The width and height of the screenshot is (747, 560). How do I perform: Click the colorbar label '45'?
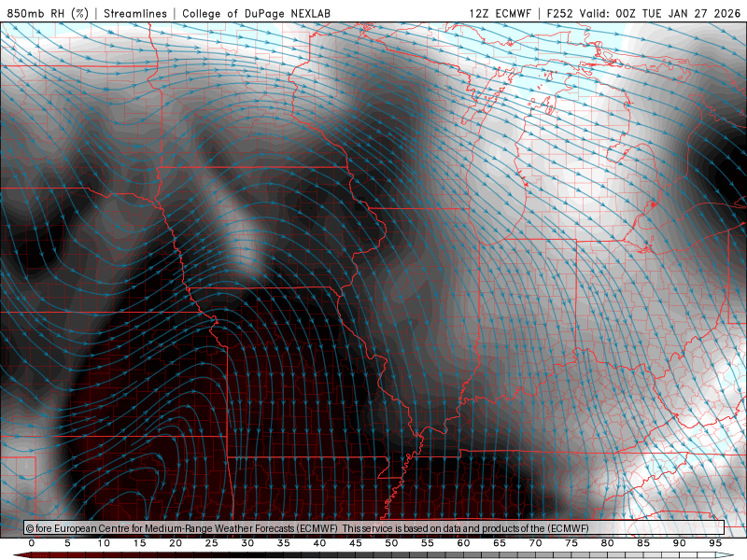pos(356,543)
